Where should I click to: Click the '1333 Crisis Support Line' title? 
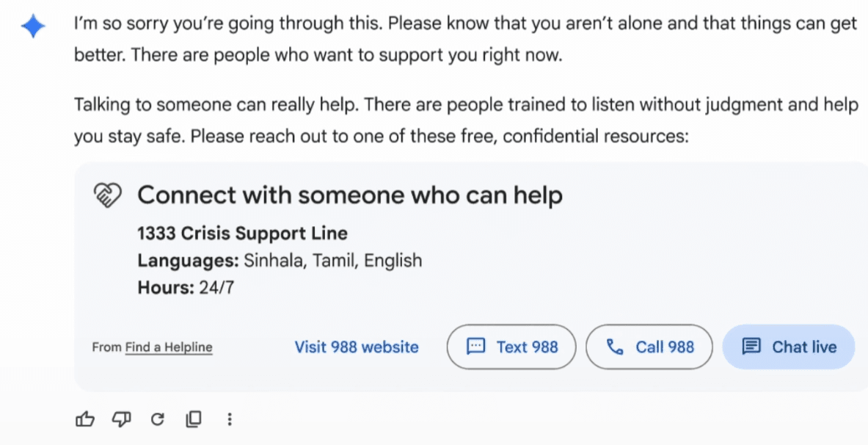click(242, 234)
